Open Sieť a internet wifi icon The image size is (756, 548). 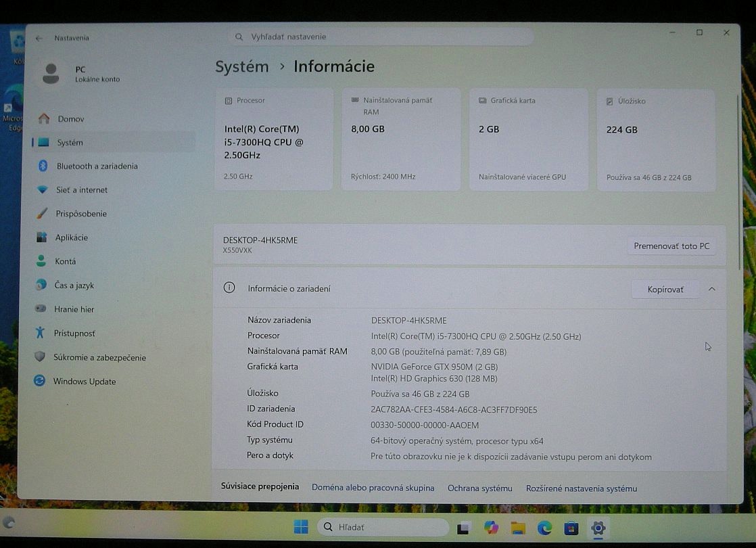(43, 189)
